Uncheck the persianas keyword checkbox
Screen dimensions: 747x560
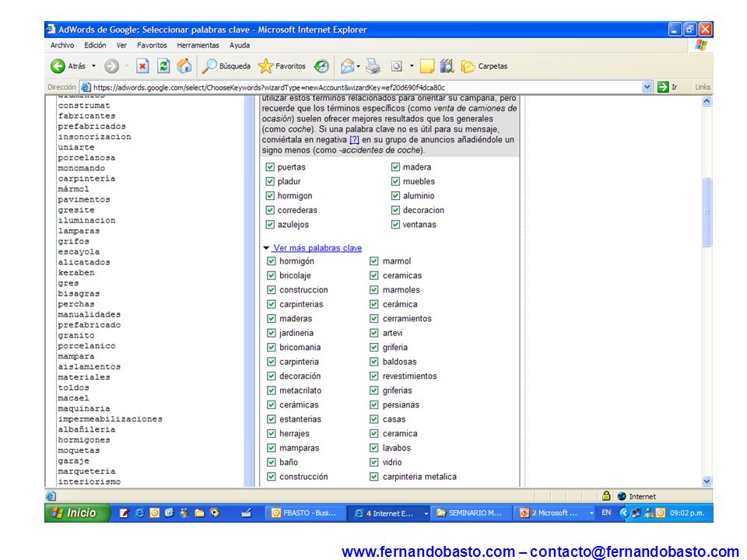[374, 404]
